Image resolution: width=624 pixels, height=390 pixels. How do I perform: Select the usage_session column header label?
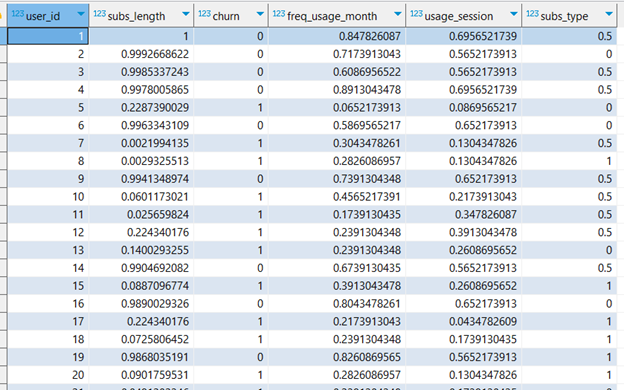458,16
